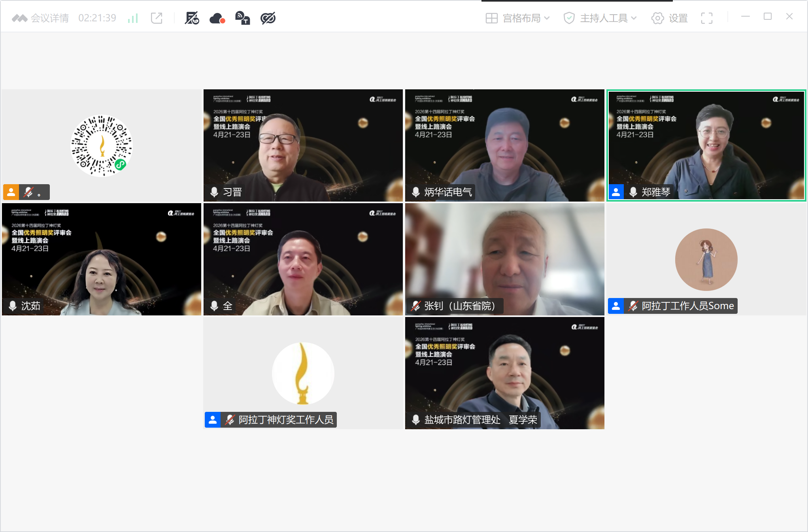Open the live transcription subtitle icon
Viewport: 808px width, 532px height.
pyautogui.click(x=242, y=18)
